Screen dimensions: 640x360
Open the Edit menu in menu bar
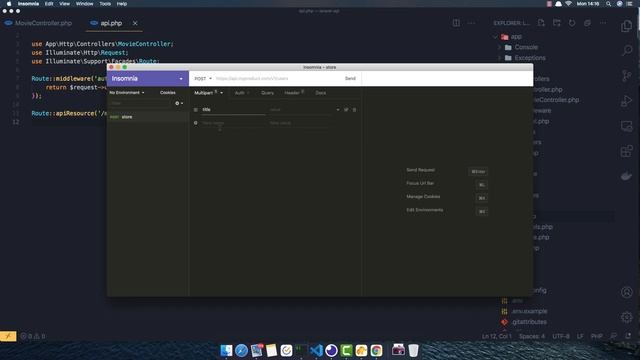point(49,4)
